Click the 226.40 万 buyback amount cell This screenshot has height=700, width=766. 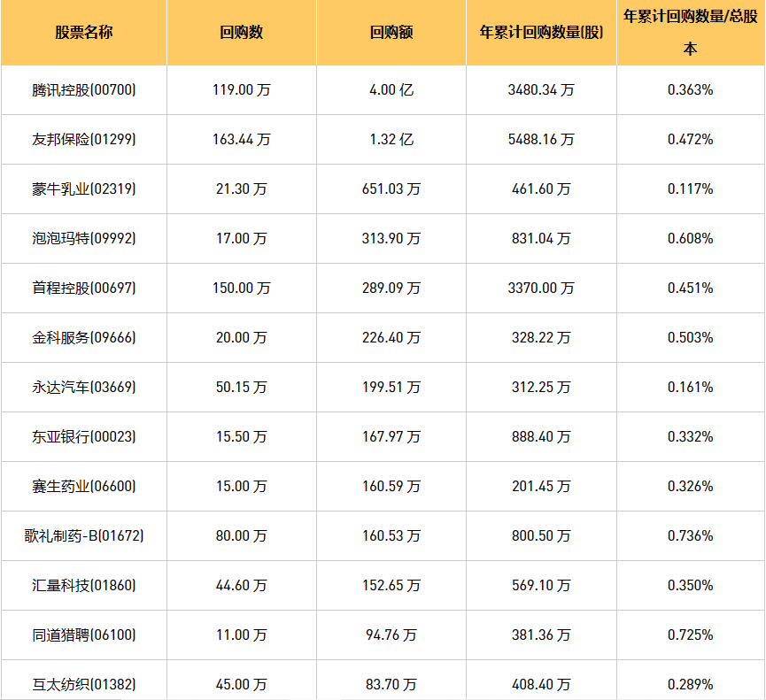click(391, 338)
